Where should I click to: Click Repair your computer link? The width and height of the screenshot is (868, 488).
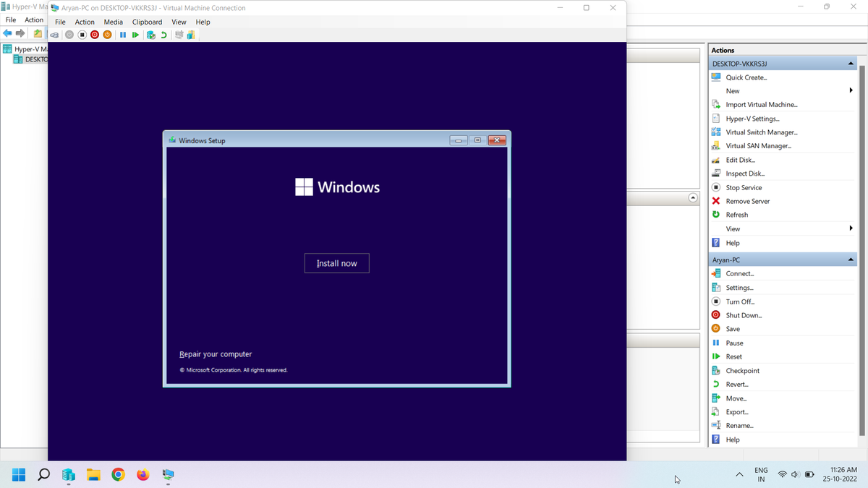click(216, 354)
